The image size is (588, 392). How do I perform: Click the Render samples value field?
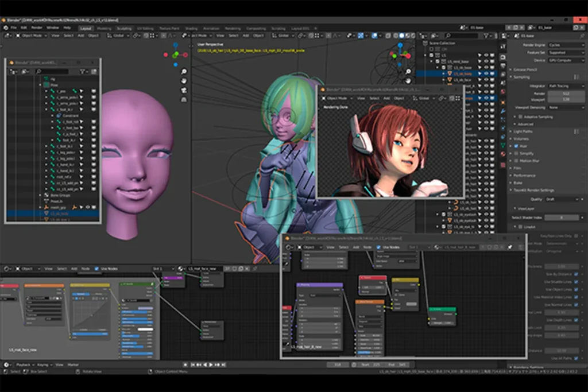[x=565, y=93]
